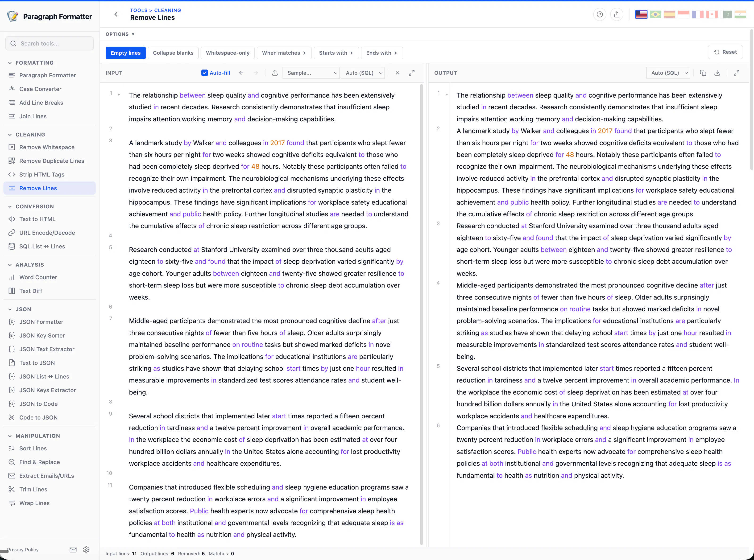Select Remove Duplicate Lines in the sidebar
Viewport: 754px width, 560px height.
tap(50, 161)
